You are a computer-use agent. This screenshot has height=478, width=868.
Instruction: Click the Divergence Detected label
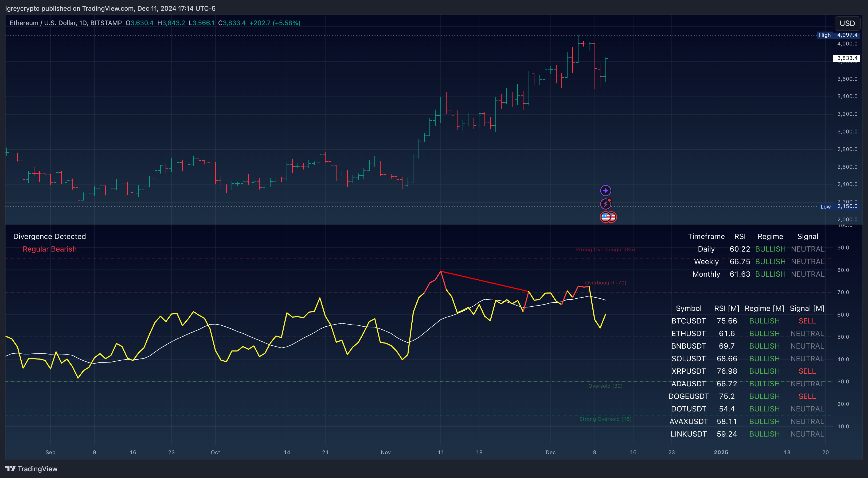(49, 237)
